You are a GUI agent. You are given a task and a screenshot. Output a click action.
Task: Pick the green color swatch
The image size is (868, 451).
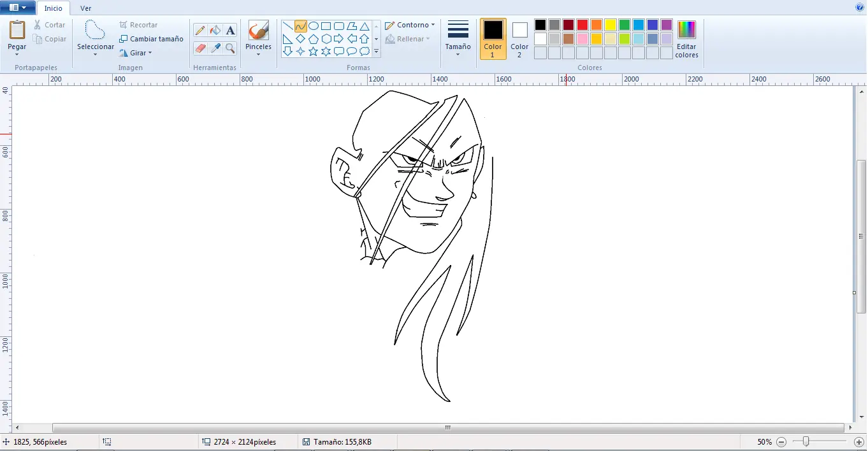click(625, 25)
